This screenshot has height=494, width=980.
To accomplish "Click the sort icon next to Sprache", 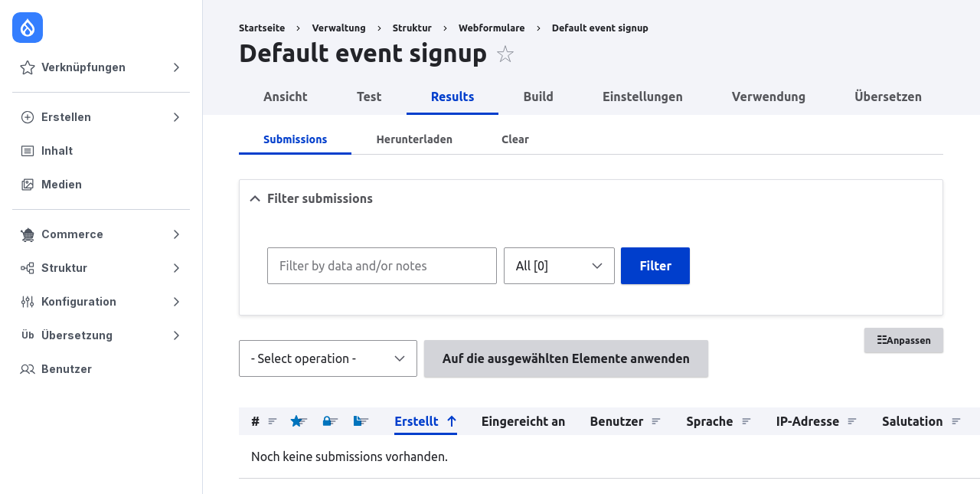I will point(746,421).
